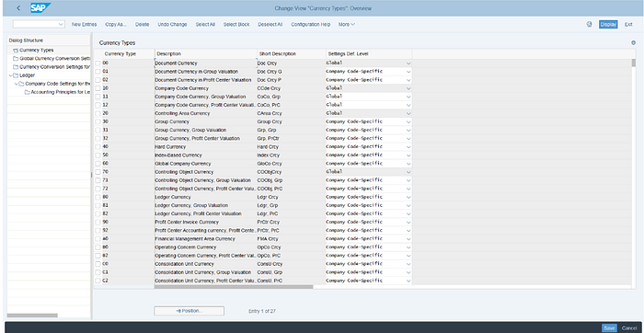This screenshot has height=333, width=644.
Task: Select row checkbox for currency type 01
Action: [x=98, y=72]
